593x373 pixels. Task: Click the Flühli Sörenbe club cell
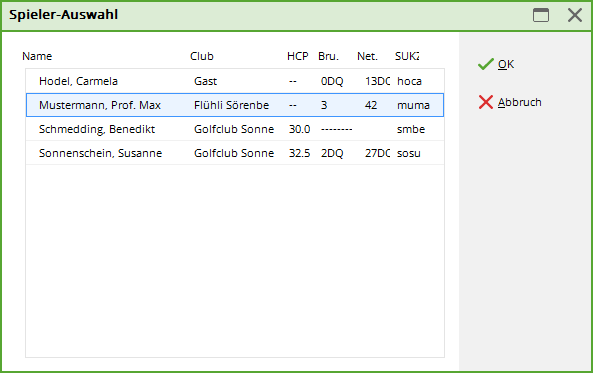[x=231, y=105]
